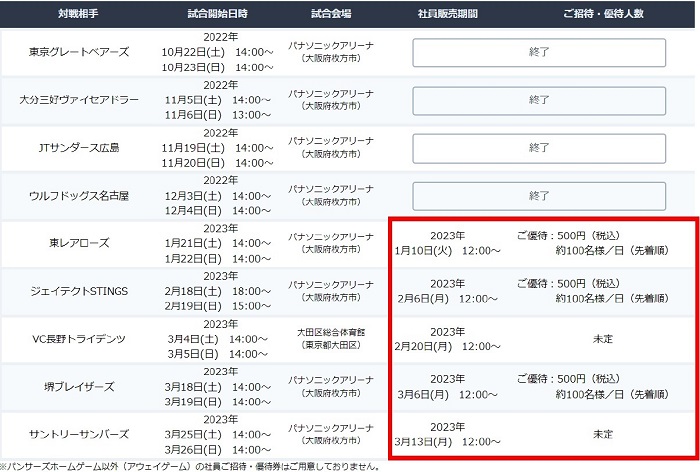Click the 終了 button for ウルフドッグス名古屋
Image resolution: width=700 pixels, height=472 pixels.
coord(539,196)
